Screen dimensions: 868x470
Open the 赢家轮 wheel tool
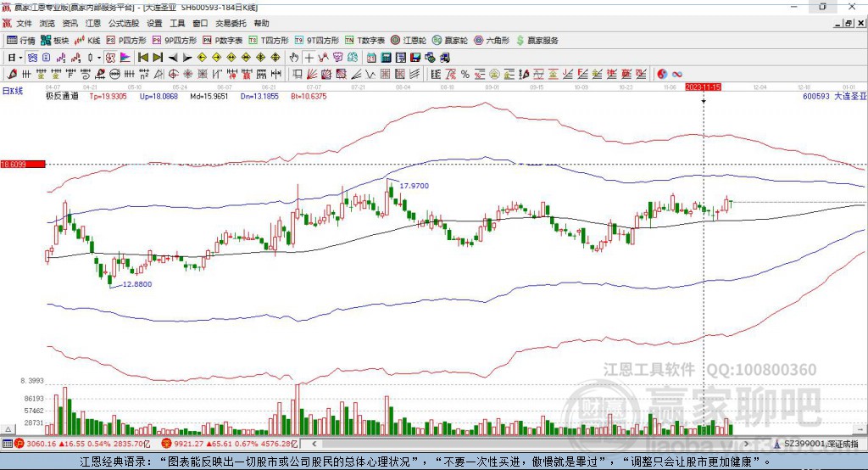point(450,41)
